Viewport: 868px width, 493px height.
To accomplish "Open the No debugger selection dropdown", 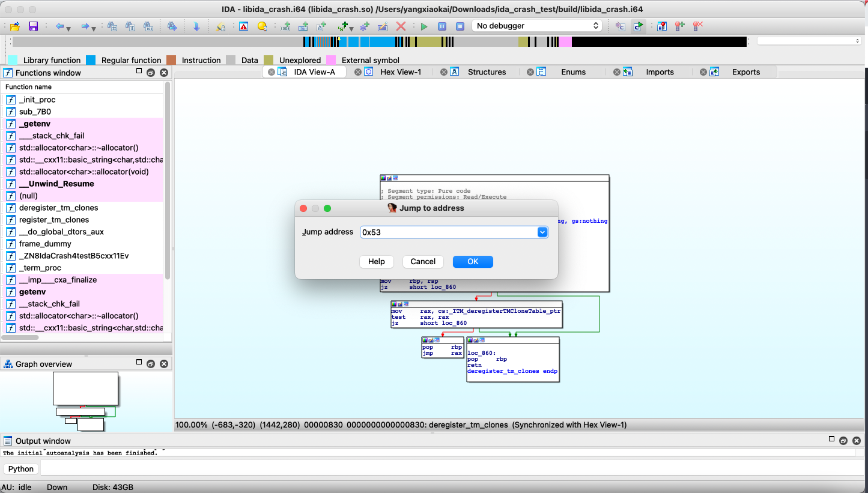I will (537, 26).
